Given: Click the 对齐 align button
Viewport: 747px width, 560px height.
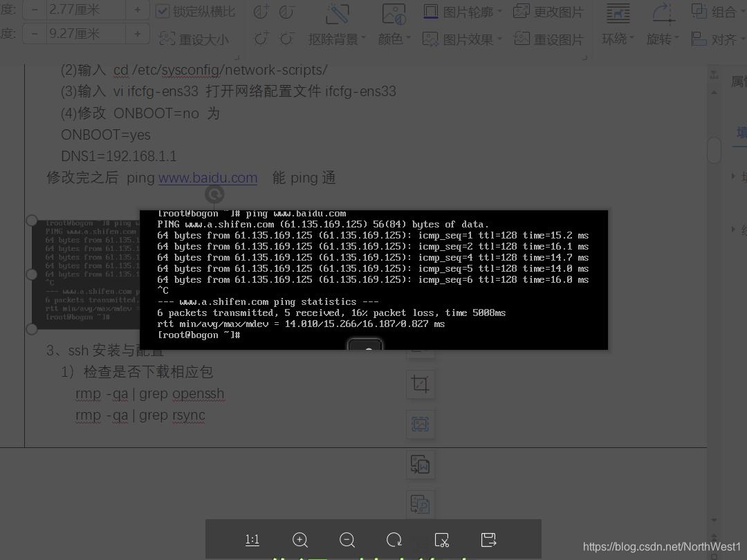Looking at the screenshot, I should pos(717,39).
